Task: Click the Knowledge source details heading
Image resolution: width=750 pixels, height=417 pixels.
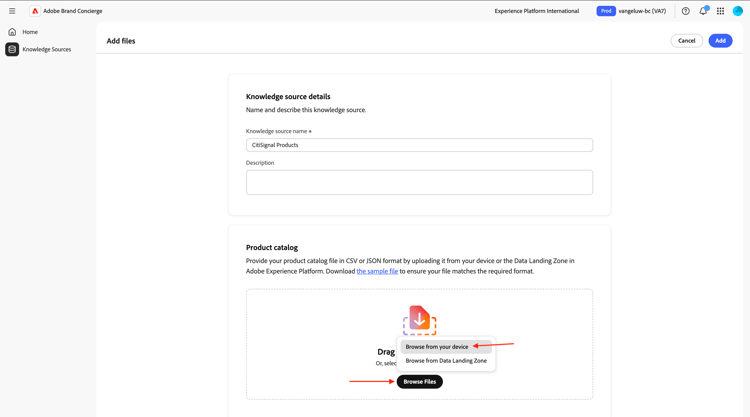Action: click(288, 97)
